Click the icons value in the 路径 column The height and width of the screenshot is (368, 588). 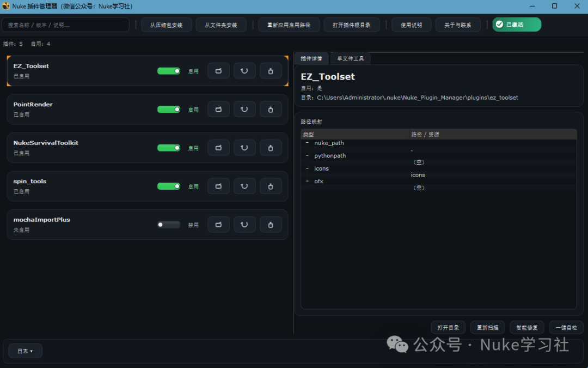click(x=418, y=175)
